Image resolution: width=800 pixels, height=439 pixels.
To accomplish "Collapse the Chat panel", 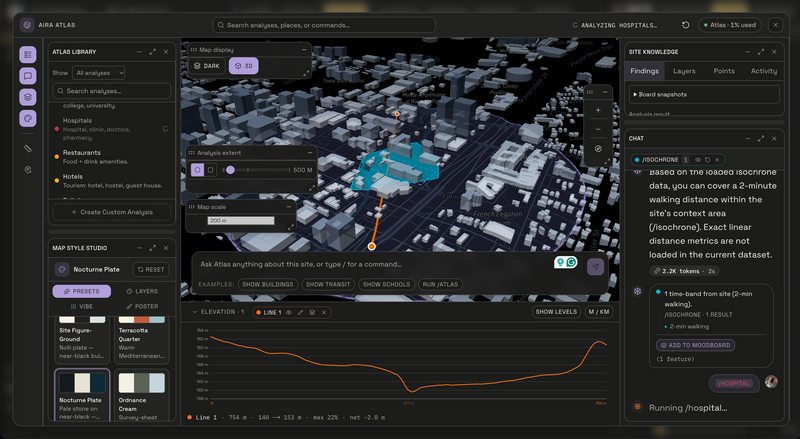I will tap(747, 138).
